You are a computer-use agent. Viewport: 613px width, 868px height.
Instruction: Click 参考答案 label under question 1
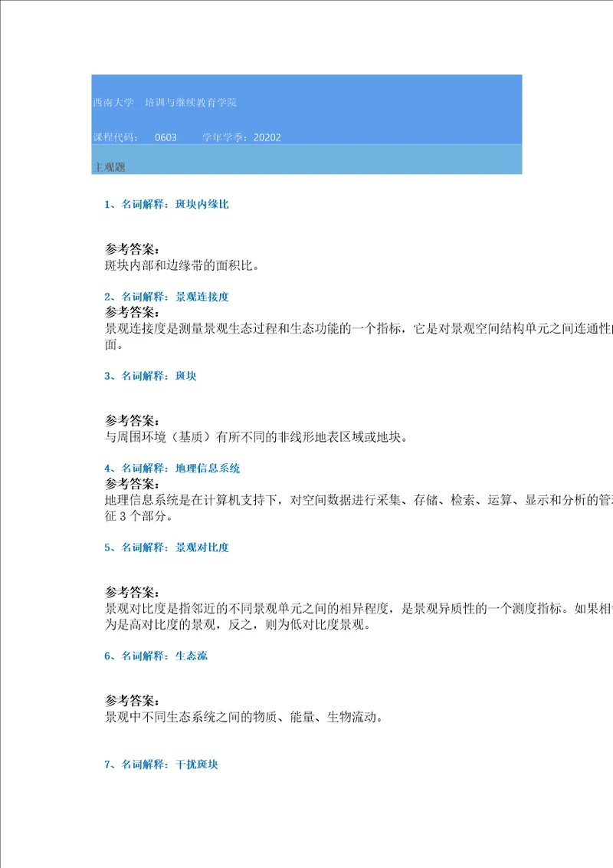click(133, 250)
